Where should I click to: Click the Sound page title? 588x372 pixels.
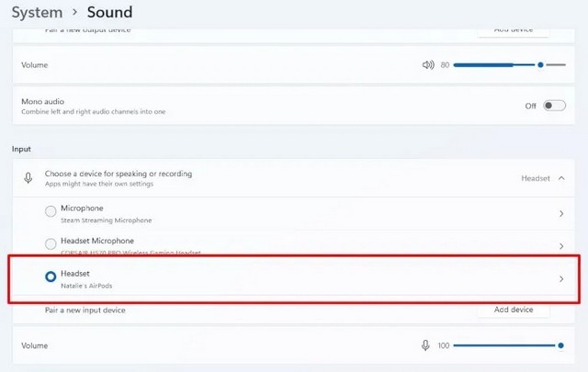109,13
